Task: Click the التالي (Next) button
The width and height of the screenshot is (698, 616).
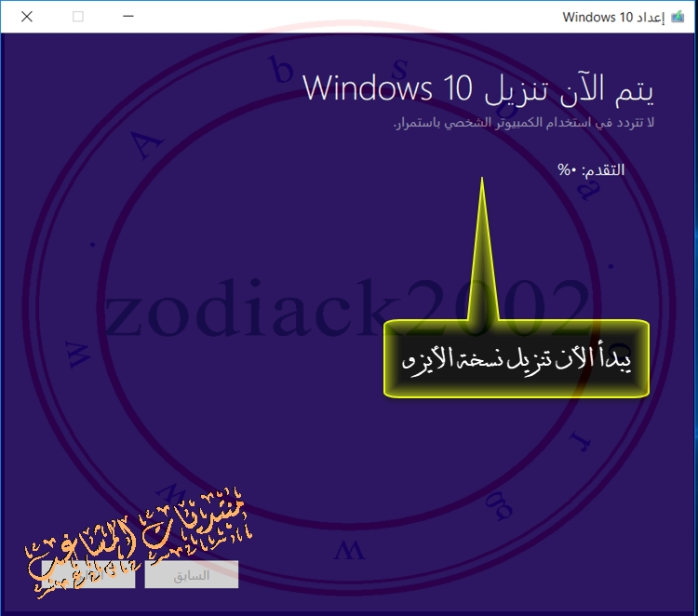Action: 88,575
